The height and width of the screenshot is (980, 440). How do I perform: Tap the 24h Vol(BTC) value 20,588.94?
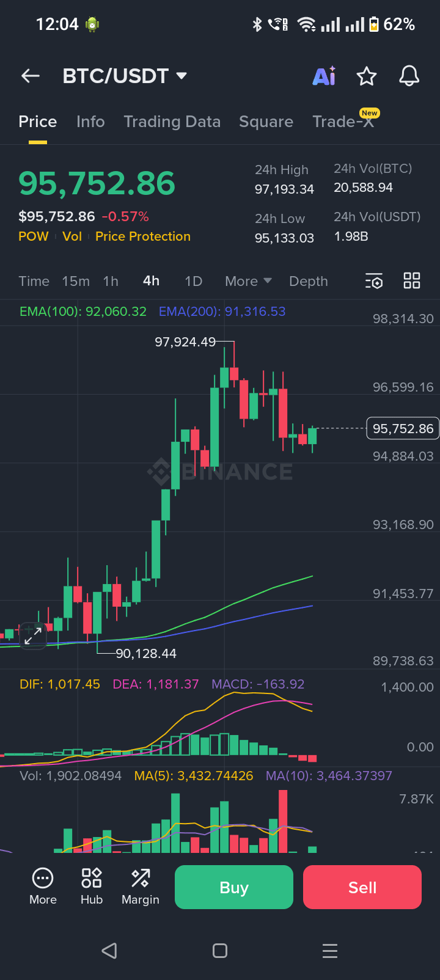coord(363,188)
